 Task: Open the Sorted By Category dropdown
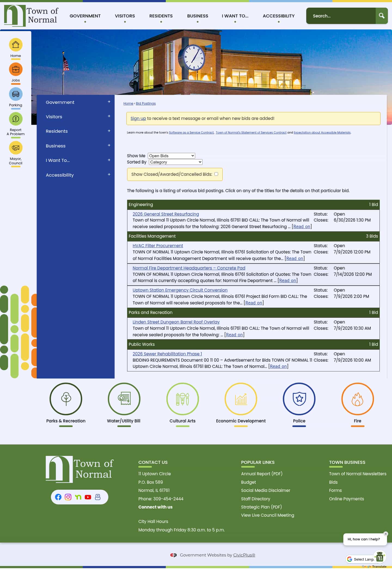pyautogui.click(x=176, y=162)
